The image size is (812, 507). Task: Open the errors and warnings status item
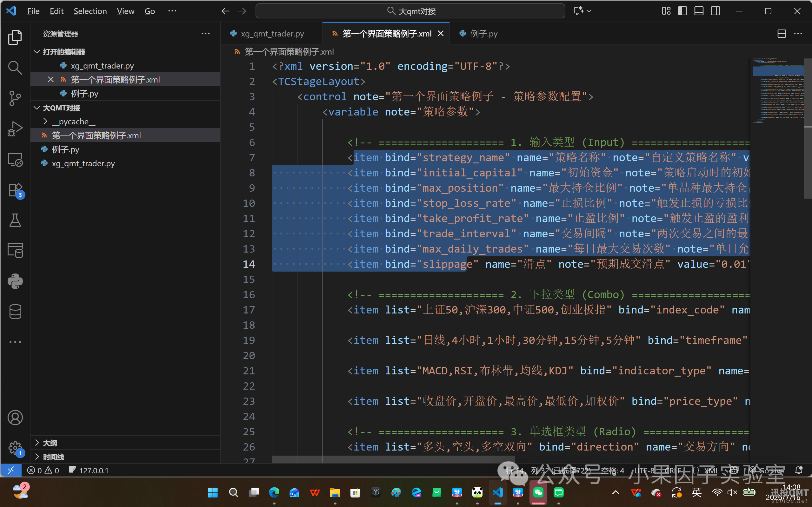pyautogui.click(x=43, y=471)
